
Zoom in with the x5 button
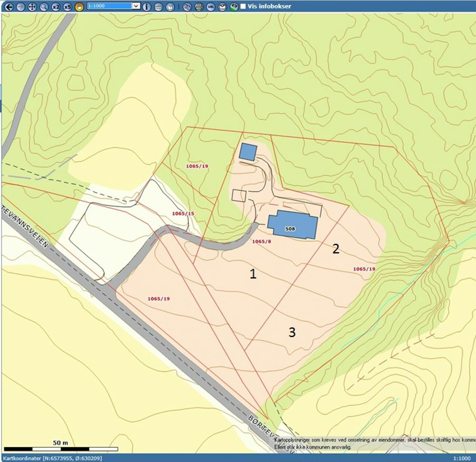click(68, 7)
